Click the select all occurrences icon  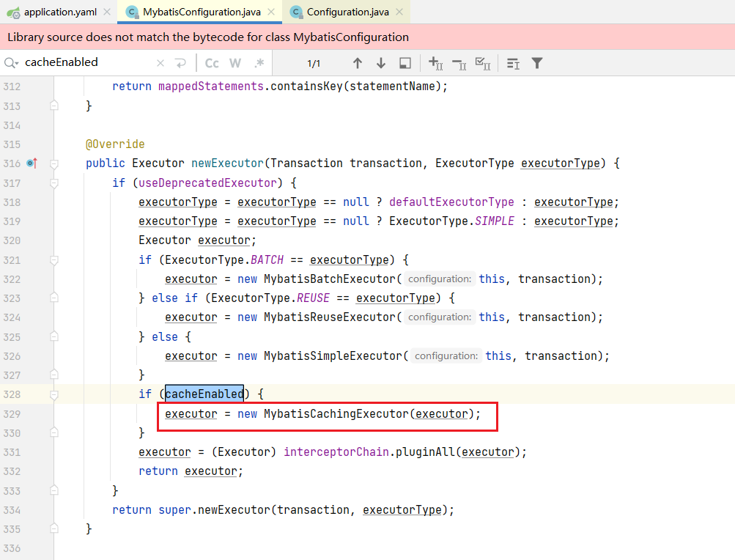click(483, 63)
